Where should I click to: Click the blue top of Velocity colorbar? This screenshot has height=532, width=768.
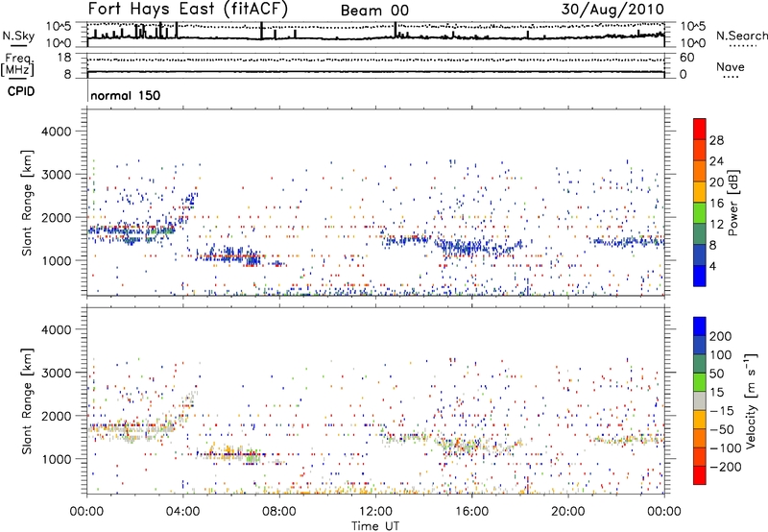pyautogui.click(x=700, y=326)
